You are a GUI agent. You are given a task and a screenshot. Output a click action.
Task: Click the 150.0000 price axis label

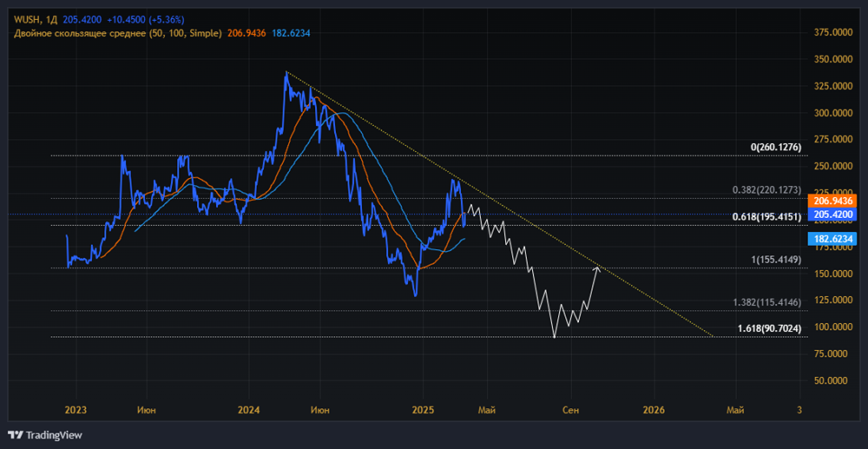pyautogui.click(x=833, y=274)
